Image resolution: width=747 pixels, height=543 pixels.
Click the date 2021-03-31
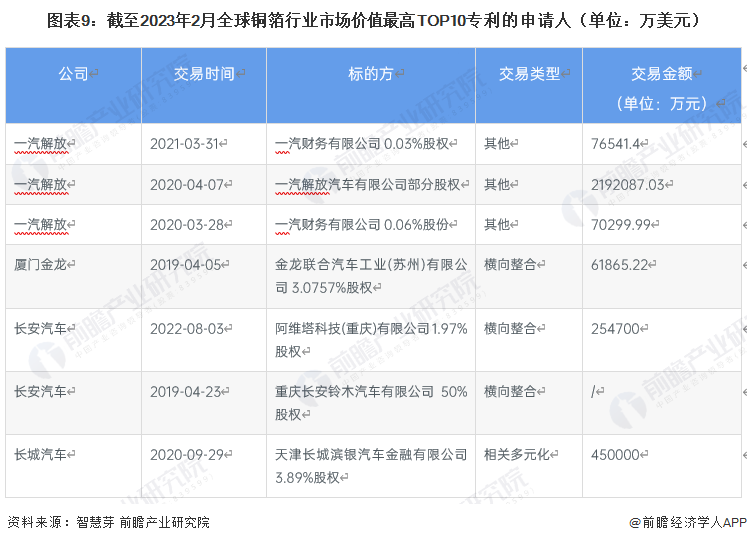pos(184,143)
